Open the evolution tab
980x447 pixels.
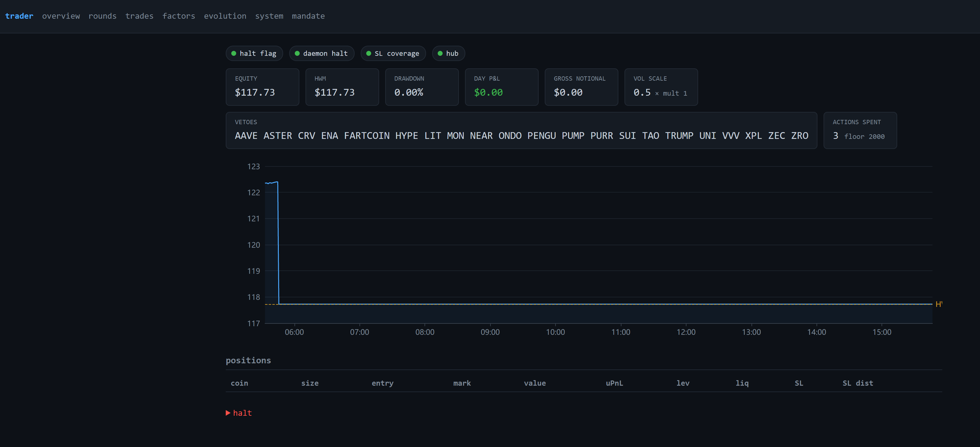point(225,16)
